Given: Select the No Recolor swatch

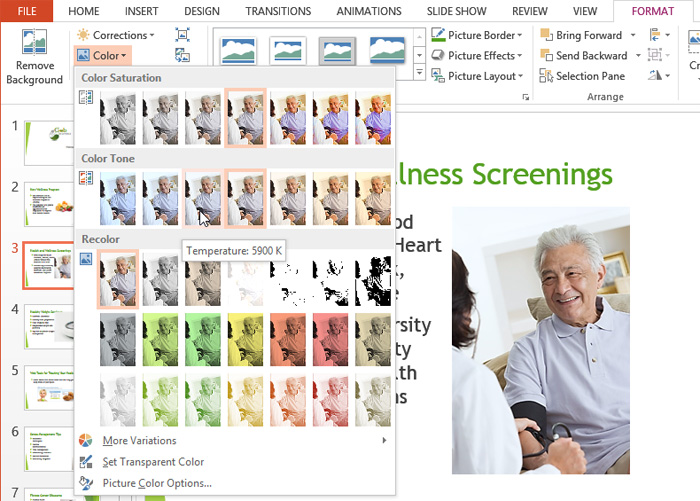Looking at the screenshot, I should tap(118, 280).
